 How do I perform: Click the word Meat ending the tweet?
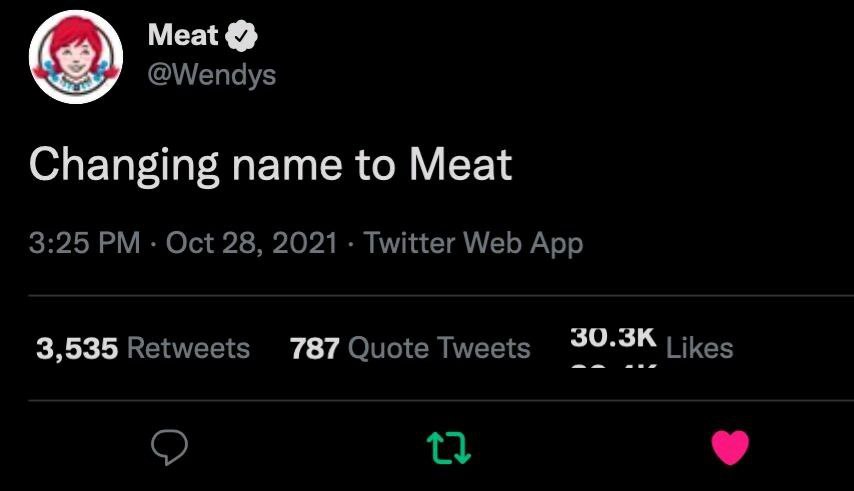(x=460, y=164)
